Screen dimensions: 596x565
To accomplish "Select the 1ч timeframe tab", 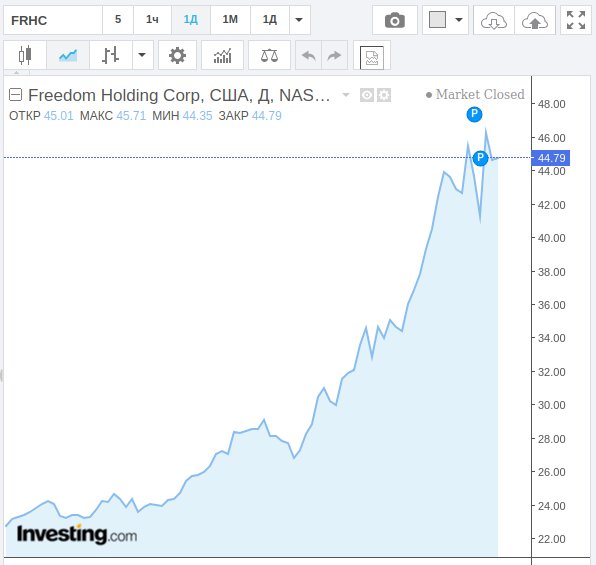I will (x=152, y=20).
